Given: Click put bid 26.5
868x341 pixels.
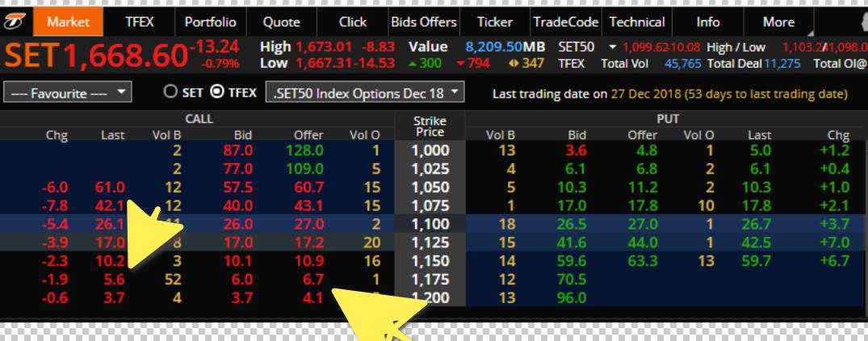Looking at the screenshot, I should (572, 224).
